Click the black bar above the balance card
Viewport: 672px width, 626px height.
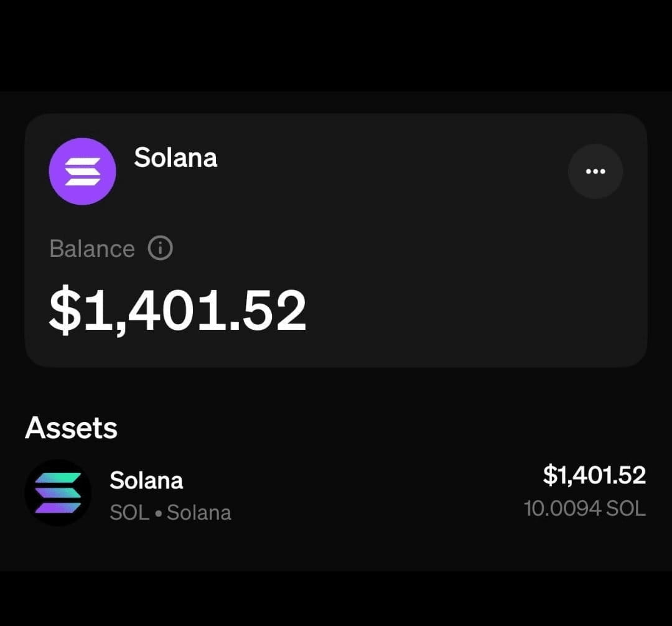coord(336,45)
